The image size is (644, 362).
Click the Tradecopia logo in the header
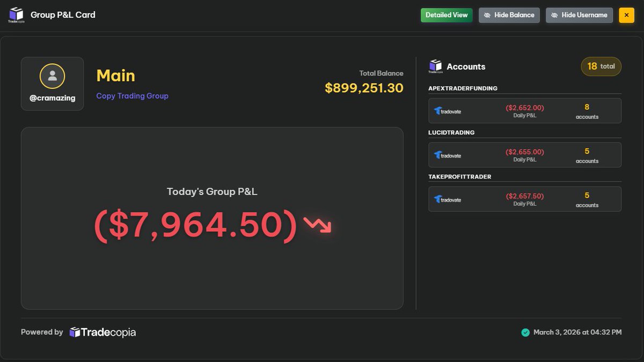[16, 15]
